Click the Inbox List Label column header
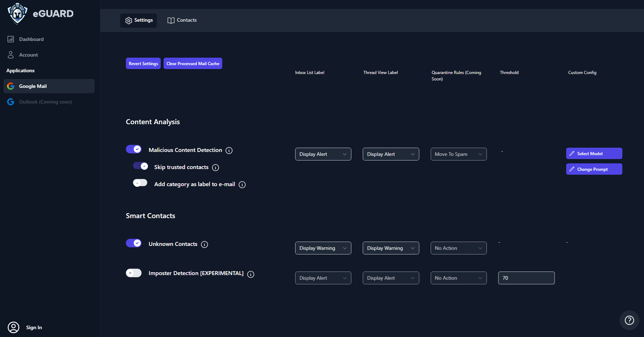 pos(310,73)
